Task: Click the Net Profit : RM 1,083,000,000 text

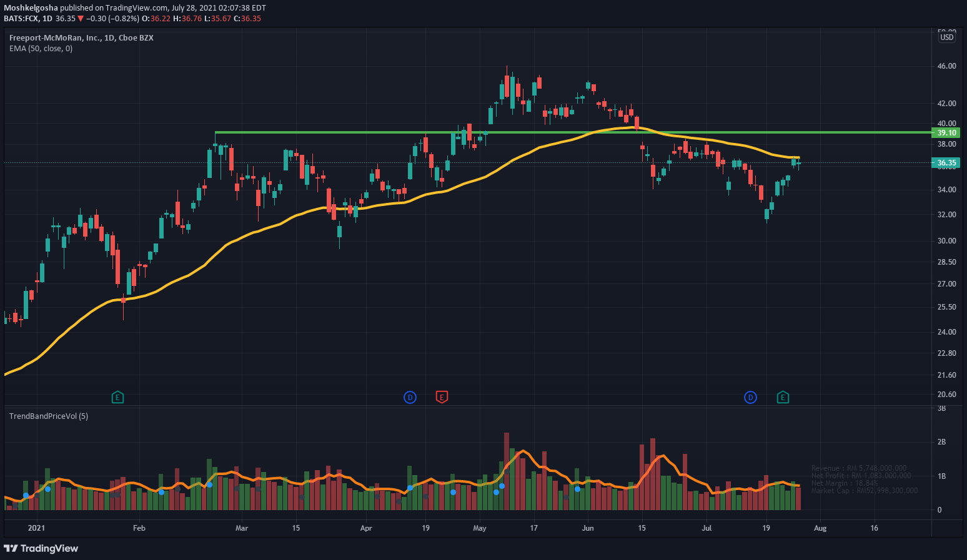Action: click(861, 476)
